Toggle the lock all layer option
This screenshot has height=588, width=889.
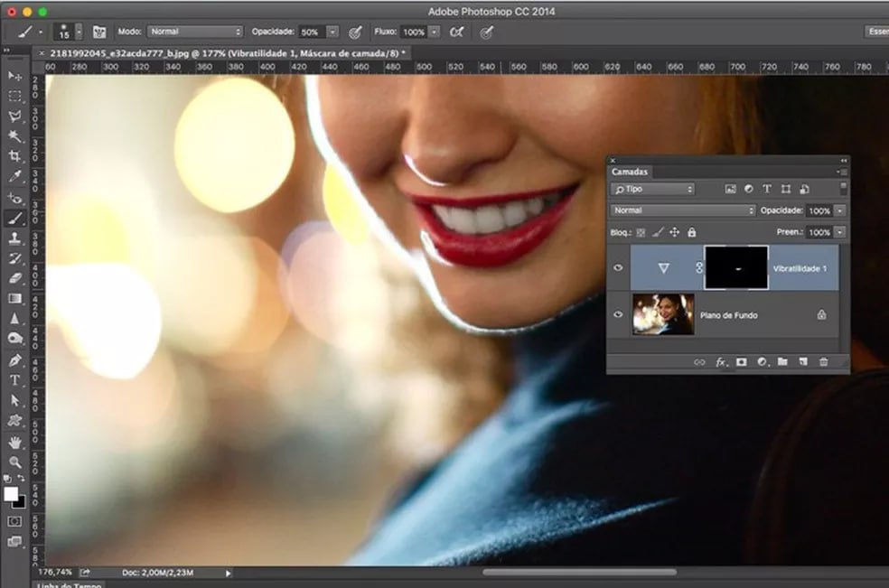point(691,232)
